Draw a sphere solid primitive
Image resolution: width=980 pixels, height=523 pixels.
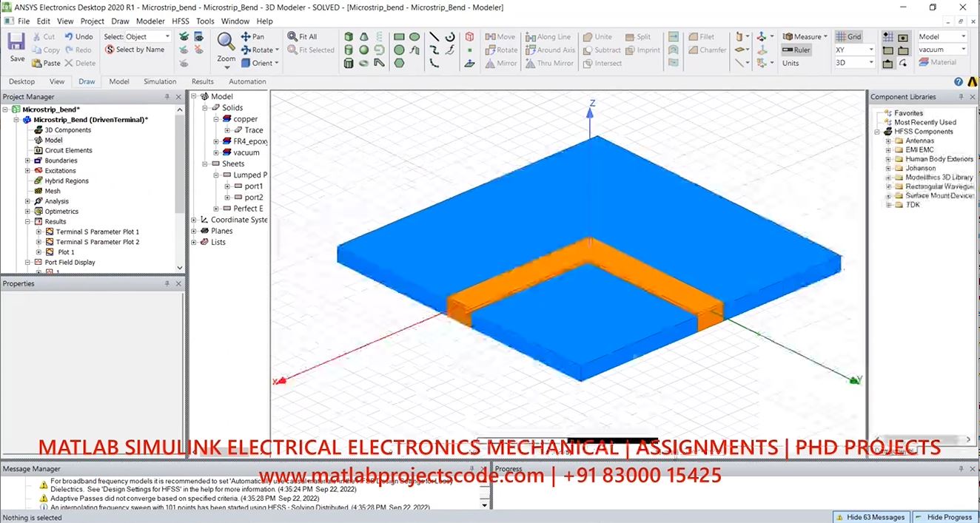[364, 50]
